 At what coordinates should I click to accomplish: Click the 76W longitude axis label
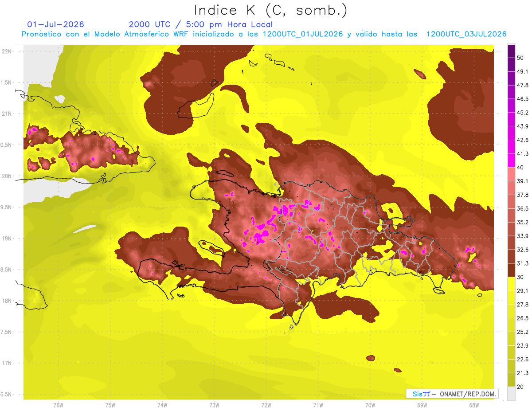[58, 405]
